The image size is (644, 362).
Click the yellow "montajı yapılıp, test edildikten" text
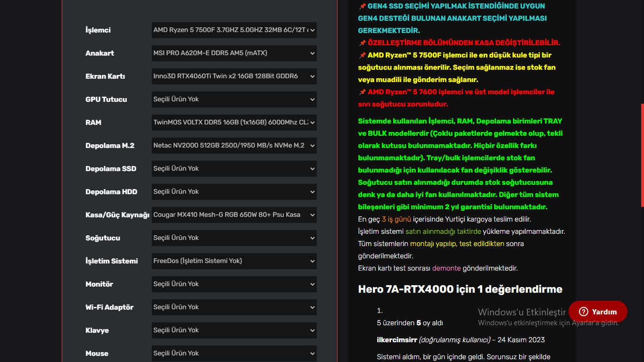pyautogui.click(x=457, y=244)
